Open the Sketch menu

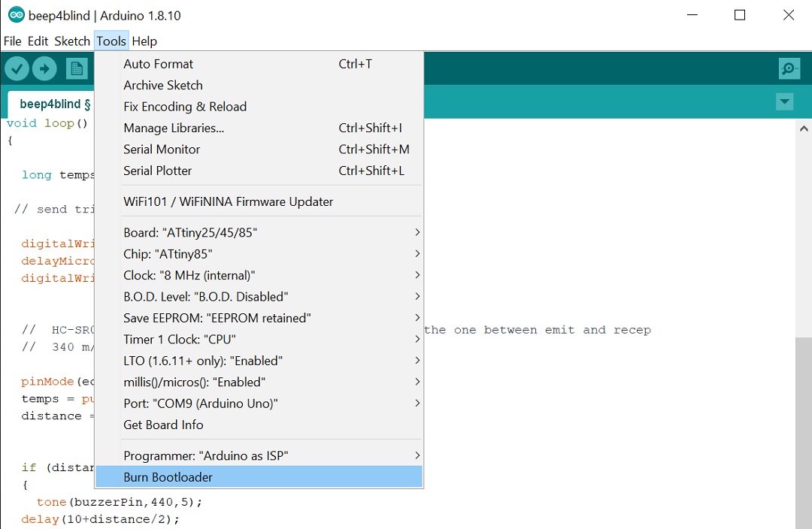click(x=72, y=41)
